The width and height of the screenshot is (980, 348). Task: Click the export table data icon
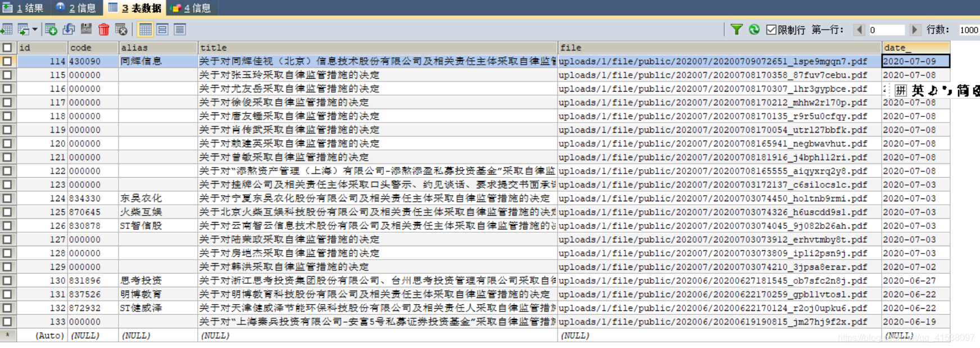7,29
